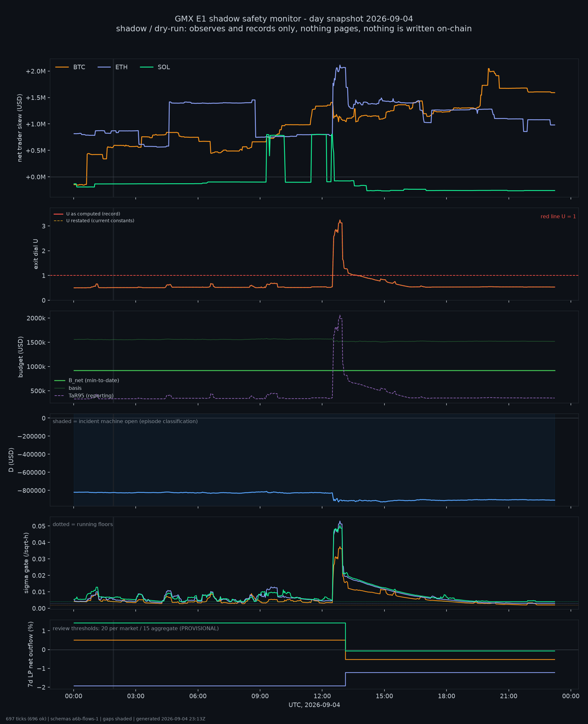The width and height of the screenshot is (588, 724).
Task: Select the '06:00' time axis tick
Action: (x=198, y=696)
